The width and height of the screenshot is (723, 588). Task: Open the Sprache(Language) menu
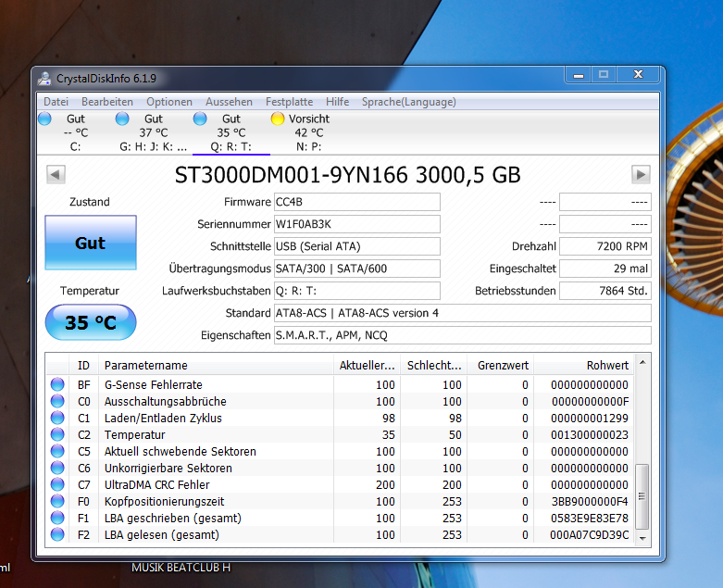[x=408, y=102]
